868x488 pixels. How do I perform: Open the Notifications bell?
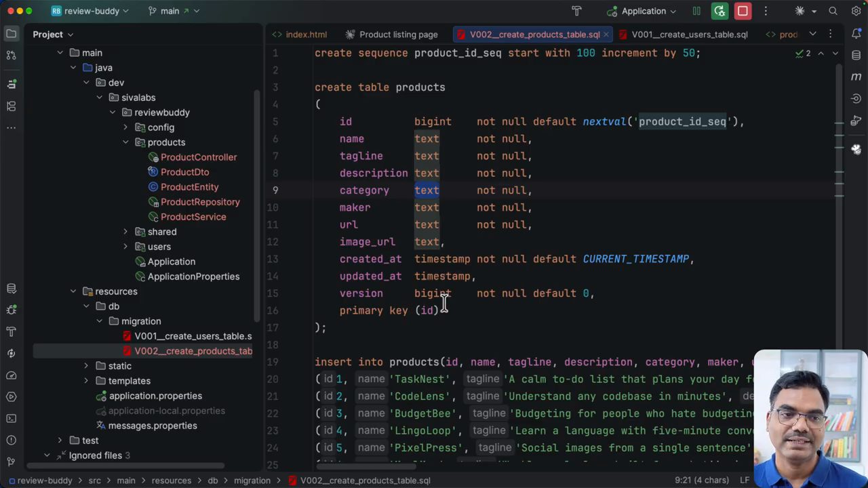(856, 33)
